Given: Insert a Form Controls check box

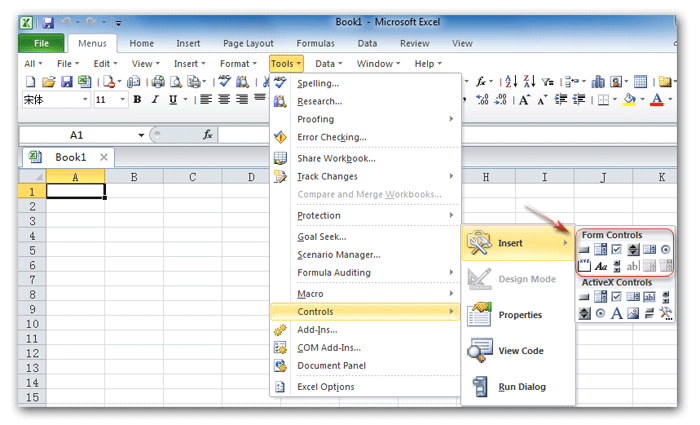Looking at the screenshot, I should (617, 250).
